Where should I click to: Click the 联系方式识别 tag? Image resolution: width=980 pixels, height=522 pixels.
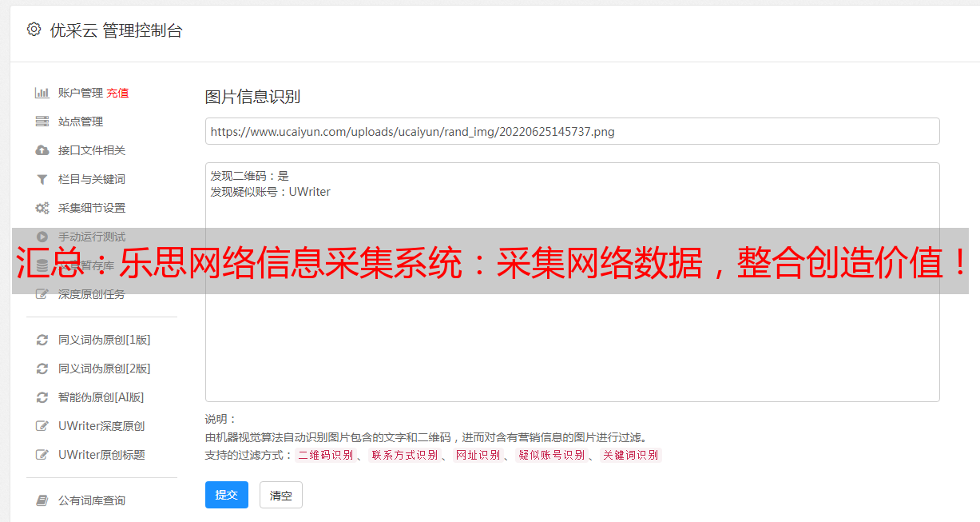point(405,455)
